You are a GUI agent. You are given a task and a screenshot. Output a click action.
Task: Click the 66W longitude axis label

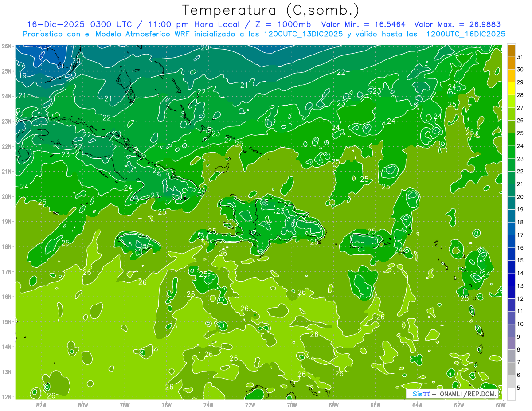(376, 405)
